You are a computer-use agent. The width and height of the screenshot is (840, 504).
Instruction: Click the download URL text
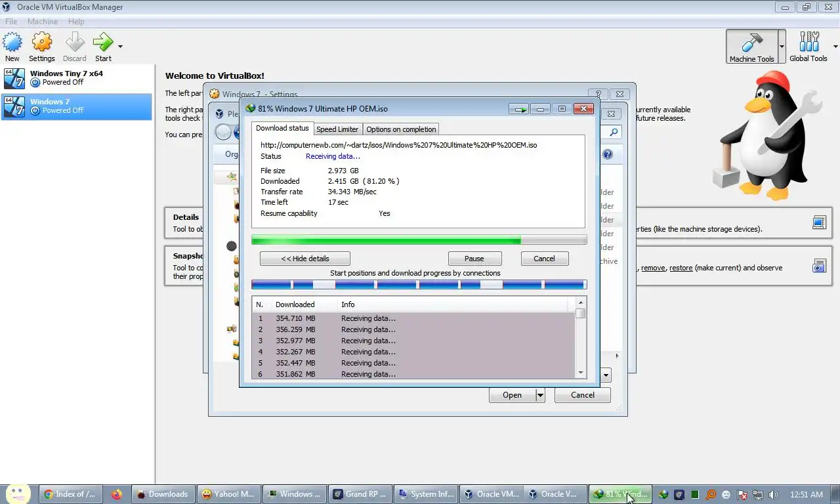(x=398, y=145)
